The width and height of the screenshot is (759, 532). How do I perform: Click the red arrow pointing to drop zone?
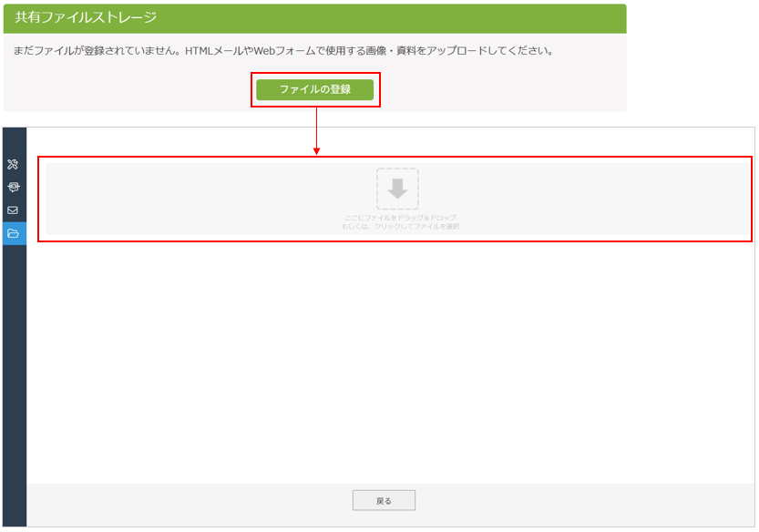[316, 137]
